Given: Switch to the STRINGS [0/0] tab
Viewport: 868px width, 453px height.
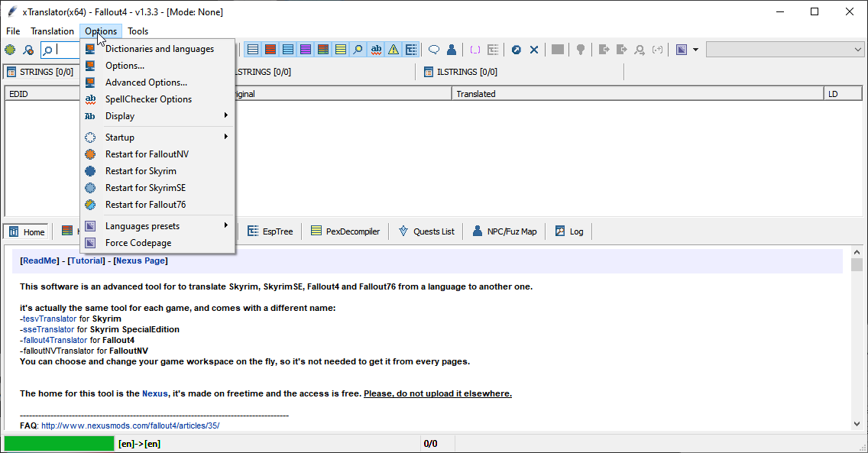Looking at the screenshot, I should coord(41,72).
